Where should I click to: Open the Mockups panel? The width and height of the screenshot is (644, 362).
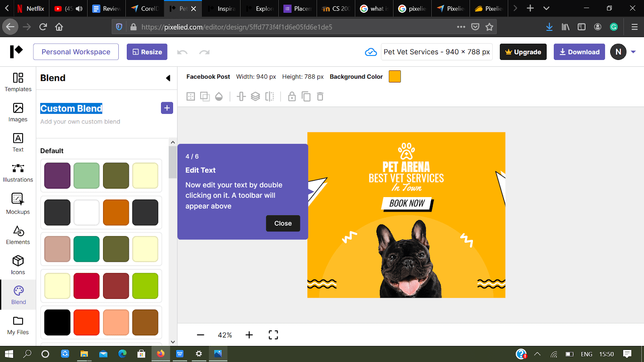click(x=18, y=204)
